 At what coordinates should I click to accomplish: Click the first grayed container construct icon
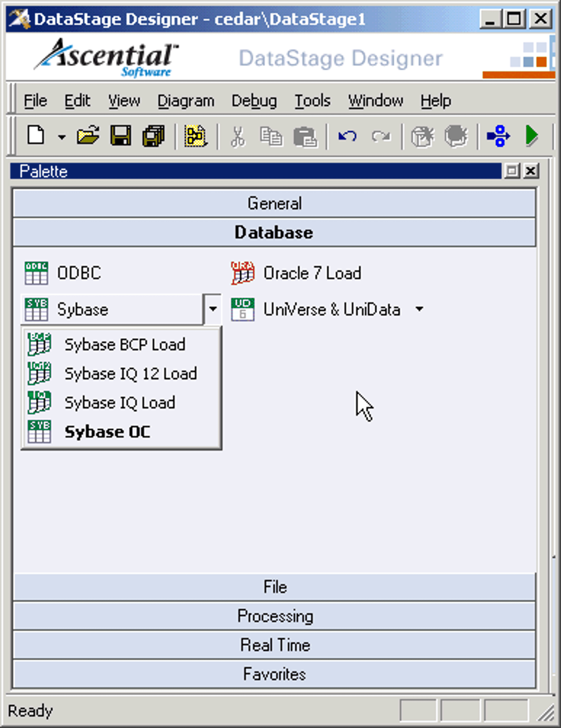coord(422,136)
